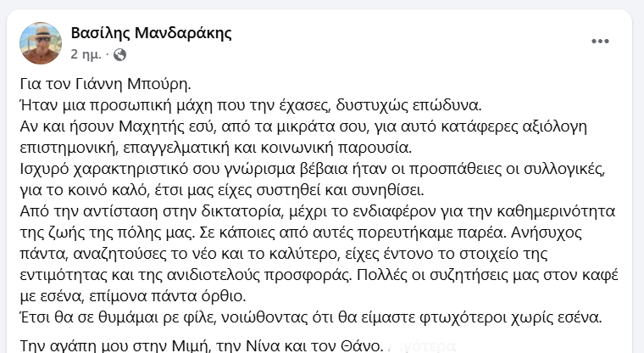Click the faded 'Λιγότερα' see-less link
644x353 pixels.
[422, 346]
